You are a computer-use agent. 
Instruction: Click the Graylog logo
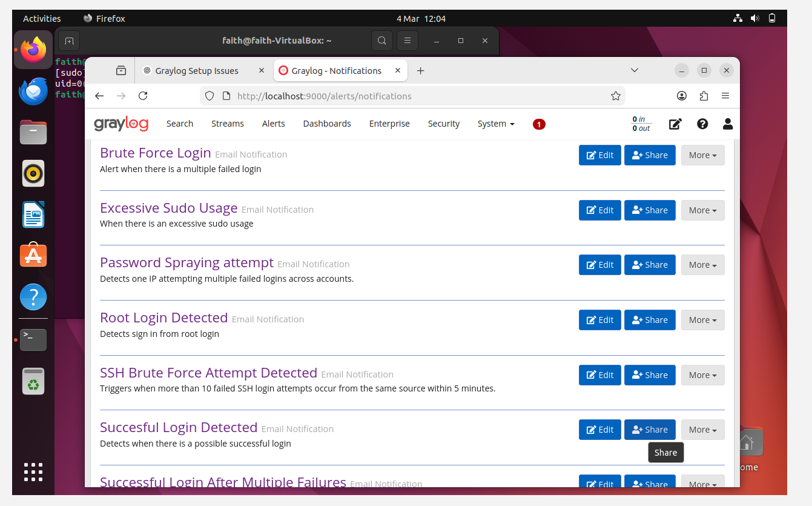121,124
